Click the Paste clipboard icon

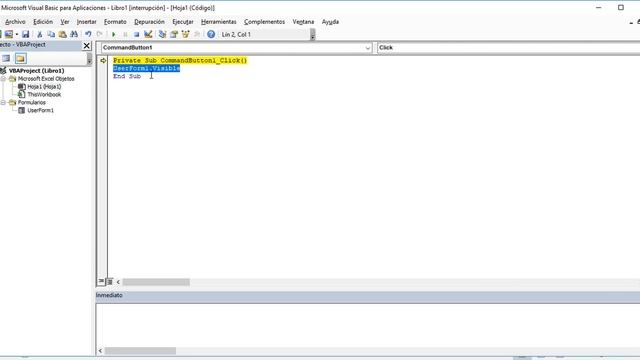(62, 34)
